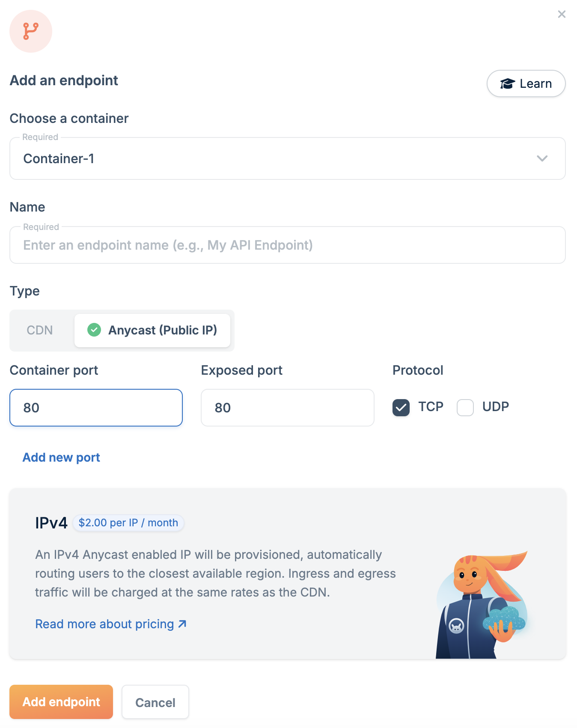This screenshot has width=577, height=728.
Task: Click the graduation cap Learn icon
Action: pyautogui.click(x=507, y=84)
